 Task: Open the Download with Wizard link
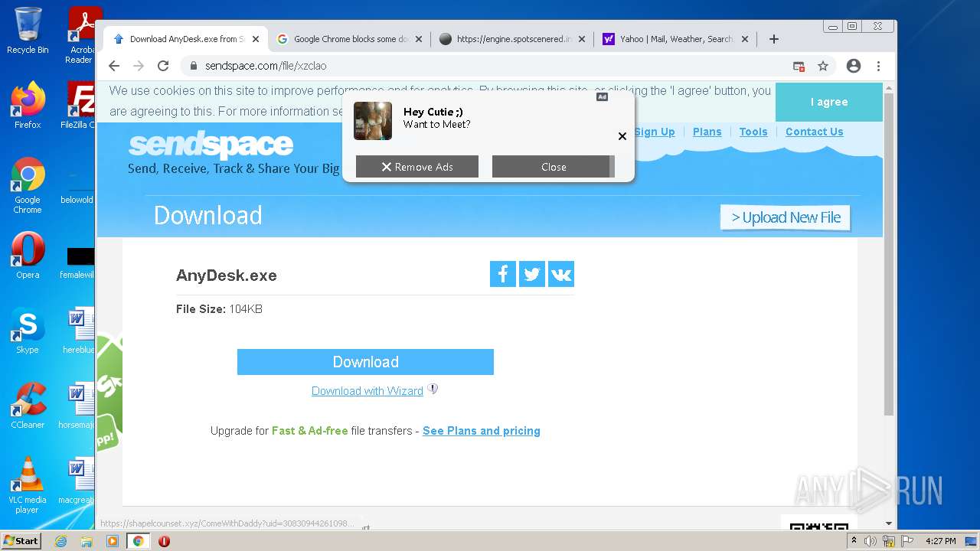[x=367, y=391]
